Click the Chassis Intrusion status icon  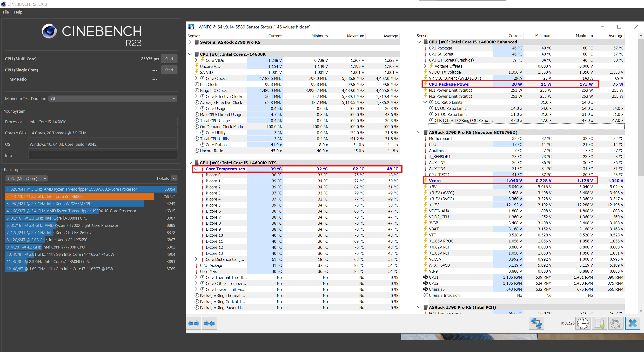(425, 295)
